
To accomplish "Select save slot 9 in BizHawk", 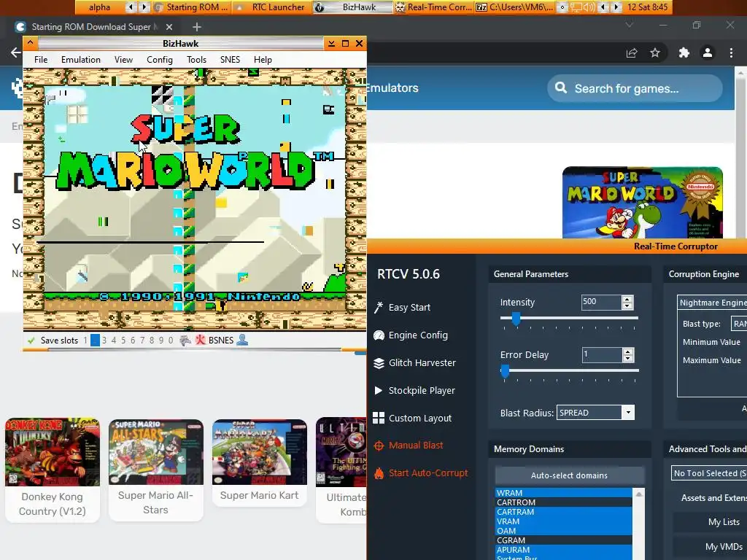I will click(x=161, y=341).
